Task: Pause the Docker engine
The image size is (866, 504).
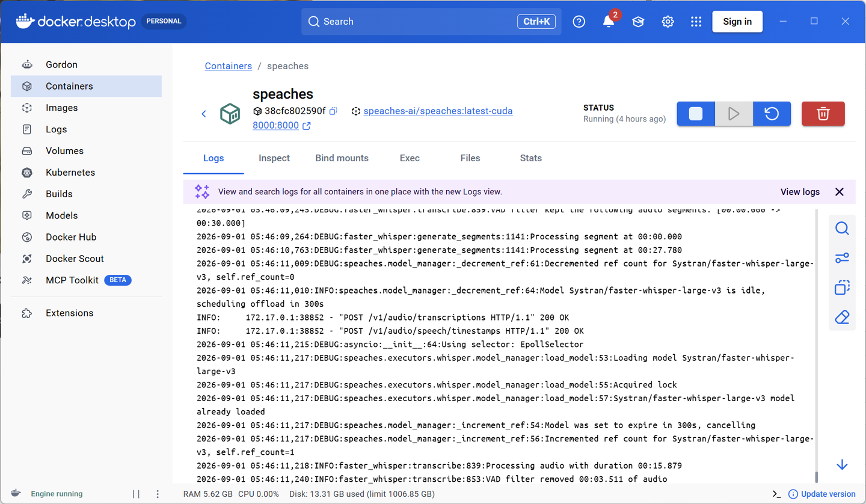Action: coord(136,494)
